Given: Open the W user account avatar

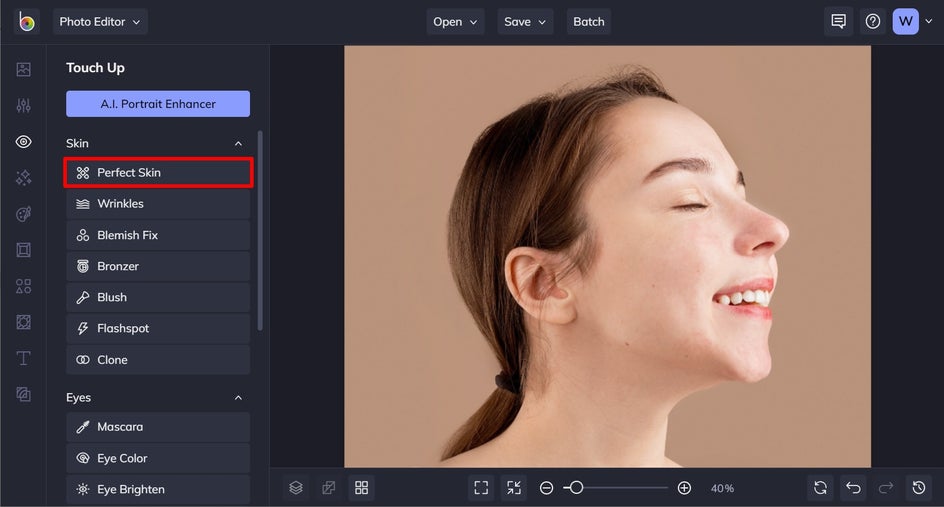Looking at the screenshot, I should [x=905, y=22].
